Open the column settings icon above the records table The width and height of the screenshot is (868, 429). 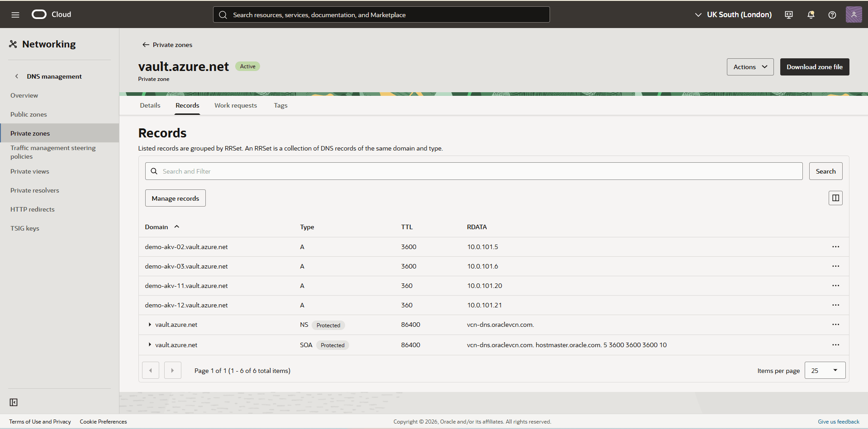pyautogui.click(x=835, y=198)
